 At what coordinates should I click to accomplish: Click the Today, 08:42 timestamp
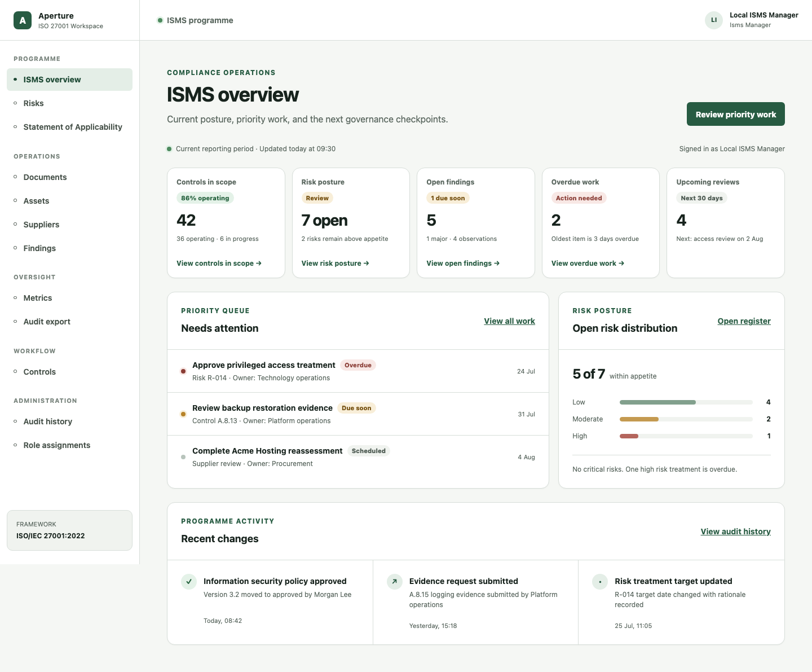point(223,621)
